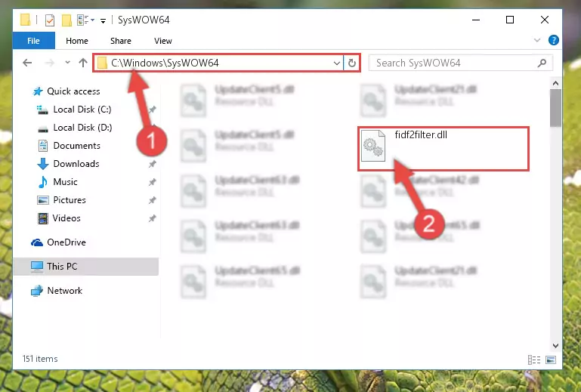Close the SysWOW64 window
581x392 pixels.
(x=544, y=20)
